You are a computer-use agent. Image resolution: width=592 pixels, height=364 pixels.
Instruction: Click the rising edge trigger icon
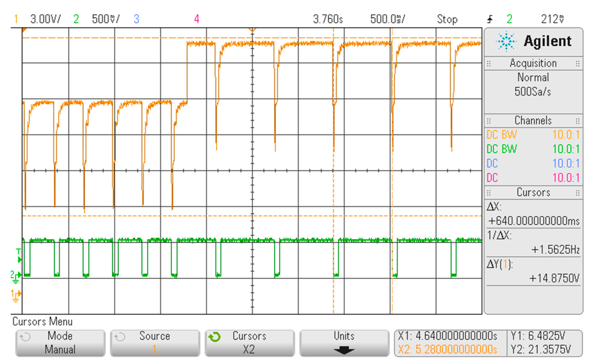pos(490,19)
